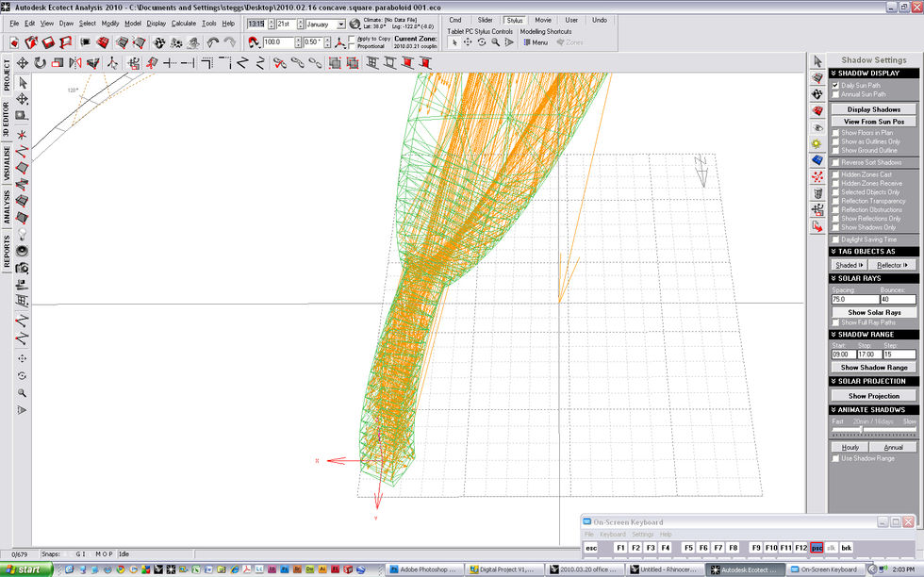The height and width of the screenshot is (577, 924).
Task: Collapse the ANIMATE SHADOWS section
Action: tap(874, 409)
